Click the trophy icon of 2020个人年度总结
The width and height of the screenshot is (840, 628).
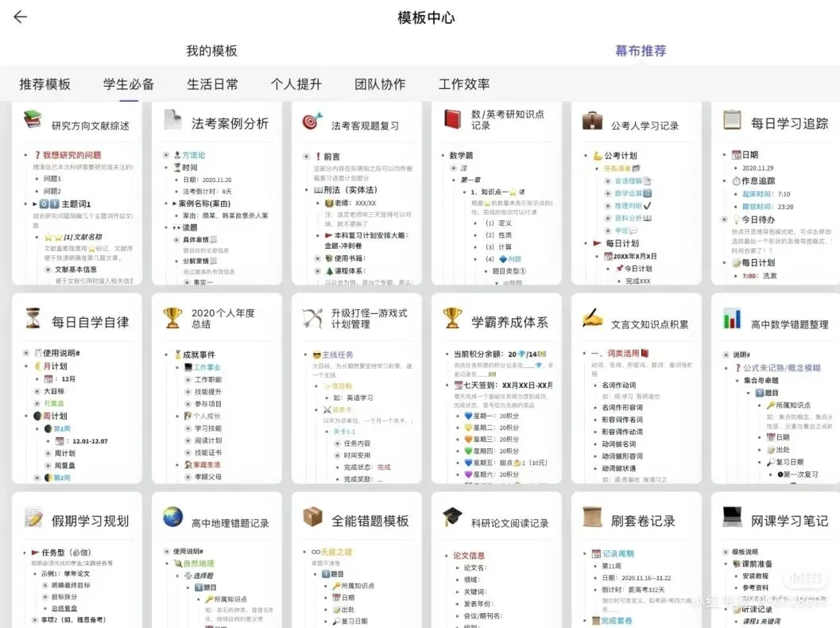[172, 318]
